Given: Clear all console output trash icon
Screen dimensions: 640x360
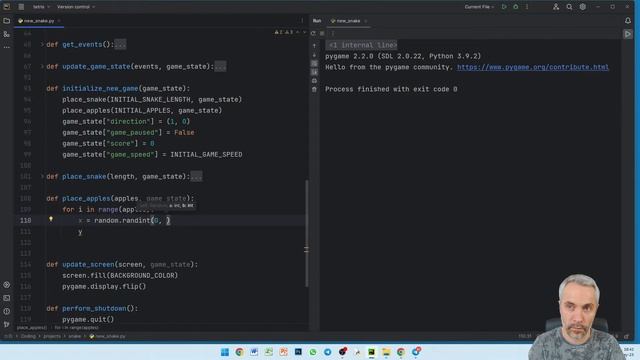Looking at the screenshot, I should point(314,89).
